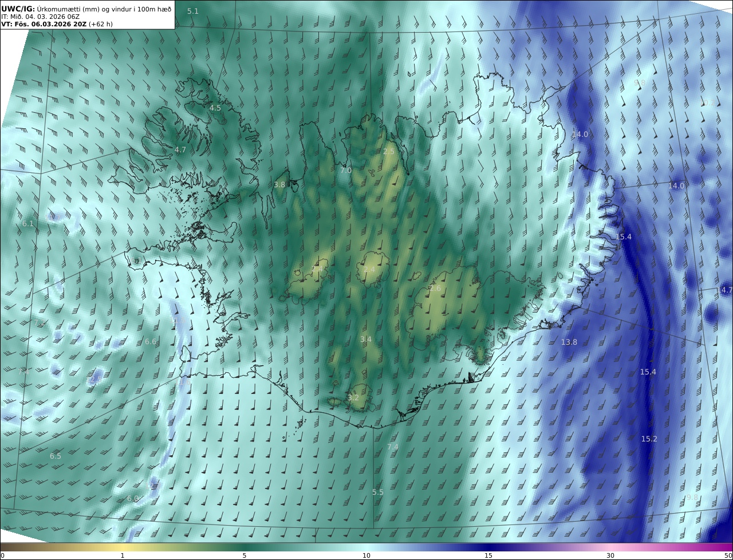Click the '10' tick on the color scale

click(366, 556)
